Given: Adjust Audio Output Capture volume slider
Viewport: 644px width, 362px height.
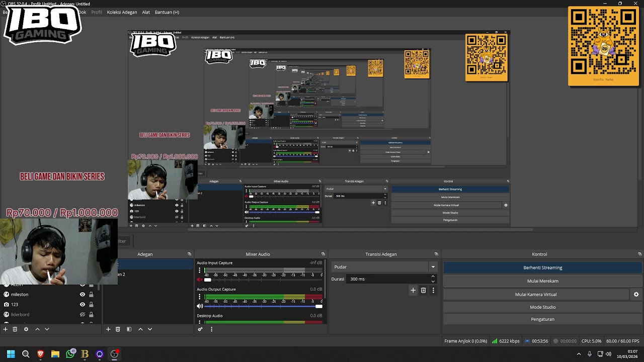Looking at the screenshot, I should 263,306.
